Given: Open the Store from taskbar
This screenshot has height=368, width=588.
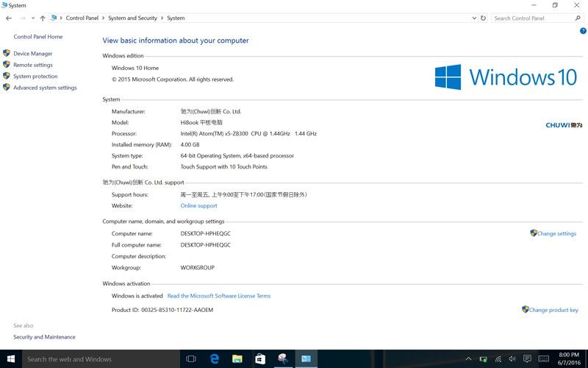Looking at the screenshot, I should [x=260, y=359].
